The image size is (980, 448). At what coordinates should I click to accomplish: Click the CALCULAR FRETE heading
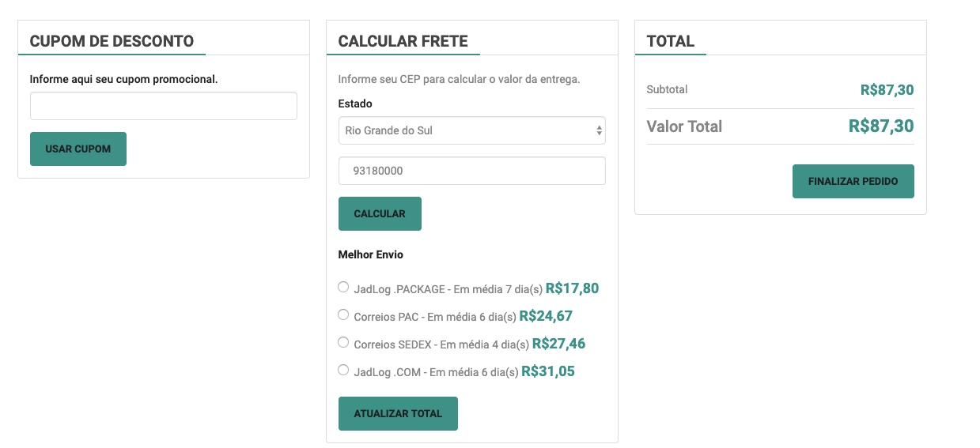coord(403,41)
